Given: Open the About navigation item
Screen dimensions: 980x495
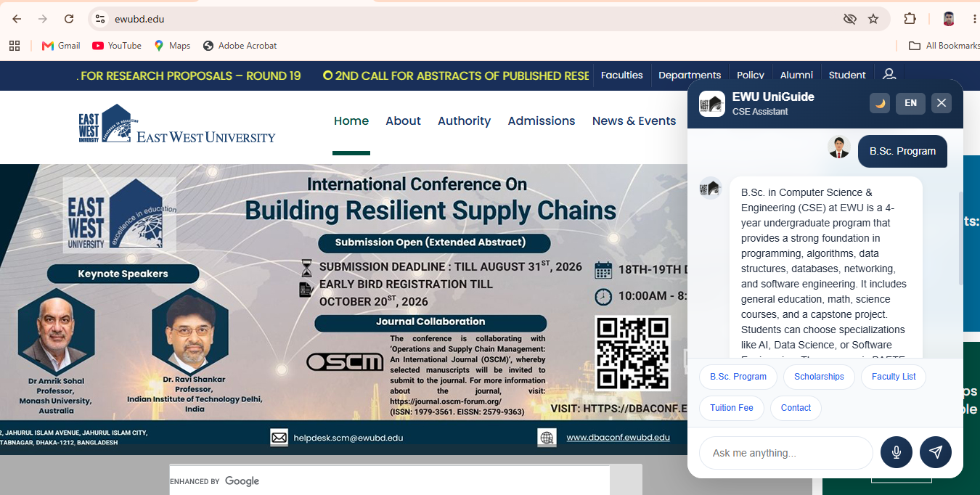Looking at the screenshot, I should point(403,121).
